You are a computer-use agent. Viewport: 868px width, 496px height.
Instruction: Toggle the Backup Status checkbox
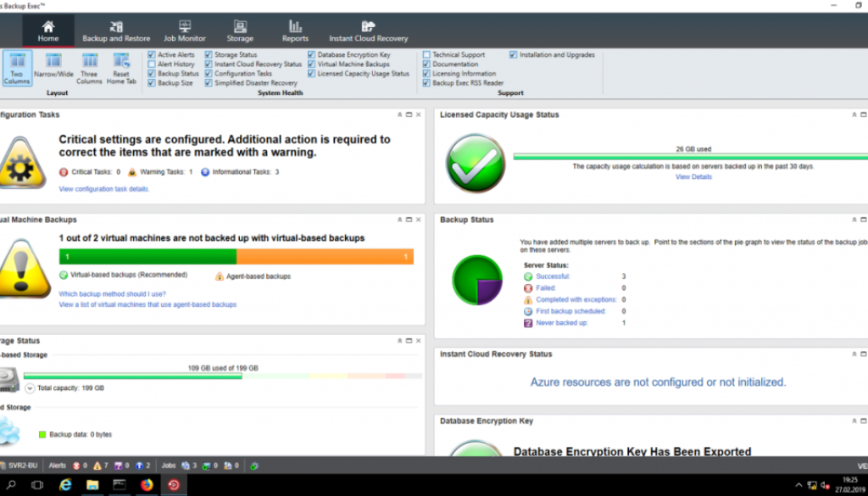152,74
